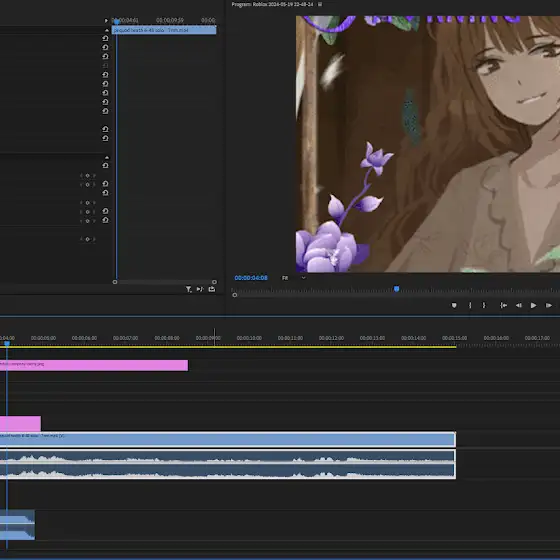Click the greyed-out reset parameter icon
The height and width of the screenshot is (560, 560).
pyautogui.click(x=105, y=65)
